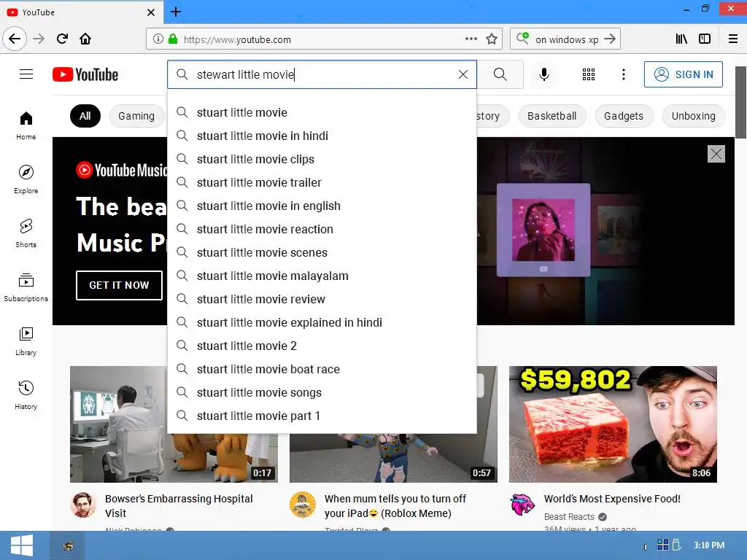Choose suggestion "stuart little movie explained in hindi"
Image resolution: width=747 pixels, height=560 pixels.
click(322, 322)
